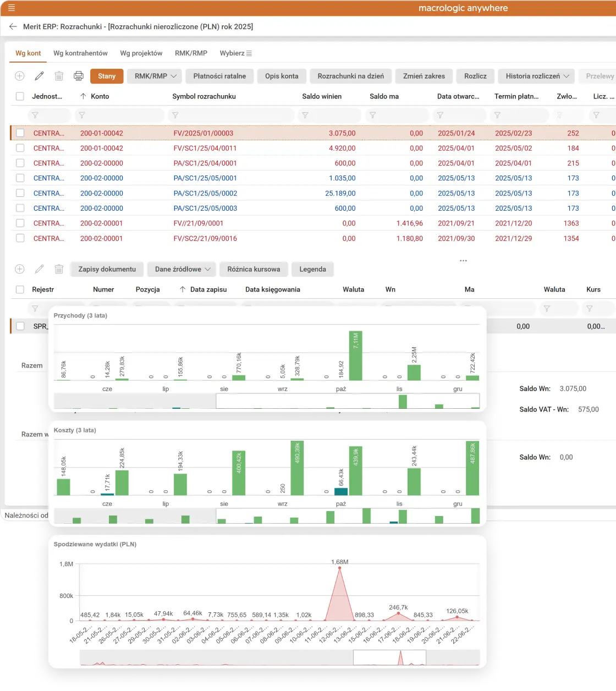616x691 pixels.
Task: Expand the RMK/RMP dropdown button
Action: (155, 76)
